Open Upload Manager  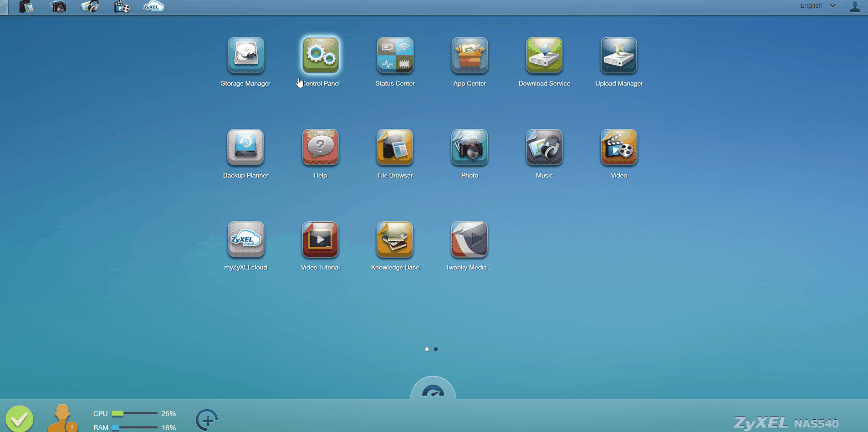tap(619, 55)
